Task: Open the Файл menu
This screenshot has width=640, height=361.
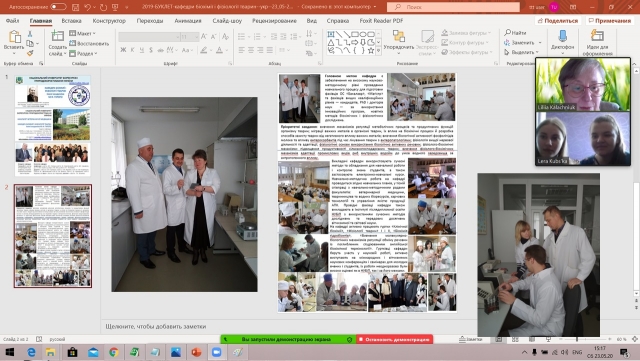Action: coord(13,20)
